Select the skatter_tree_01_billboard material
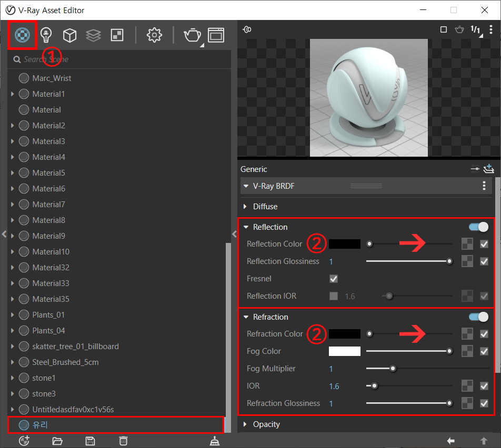501x448 pixels. pyautogui.click(x=75, y=347)
